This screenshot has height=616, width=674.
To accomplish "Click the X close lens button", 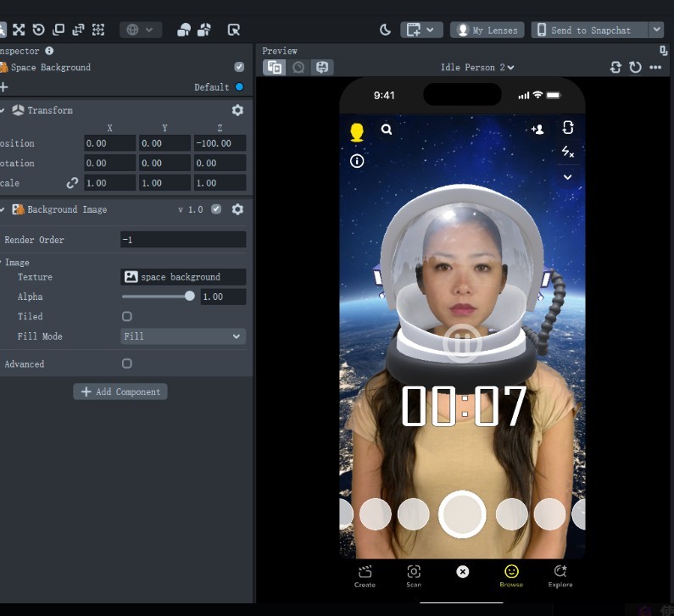I will point(463,572).
